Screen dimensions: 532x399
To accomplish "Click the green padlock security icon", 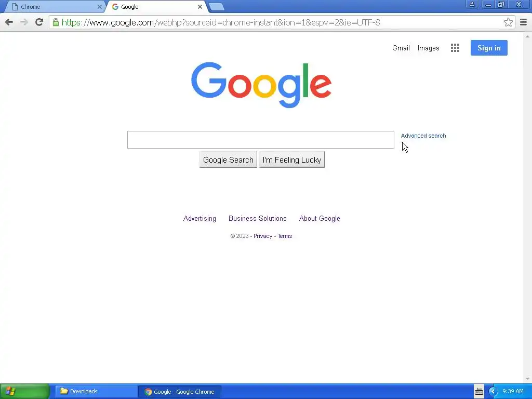I will point(56,22).
